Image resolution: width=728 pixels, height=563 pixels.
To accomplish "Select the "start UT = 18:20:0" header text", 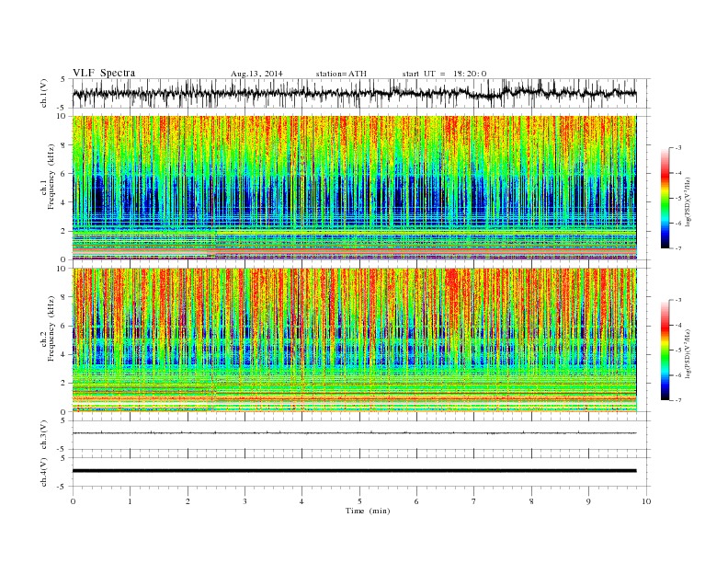I will pyautogui.click(x=444, y=74).
